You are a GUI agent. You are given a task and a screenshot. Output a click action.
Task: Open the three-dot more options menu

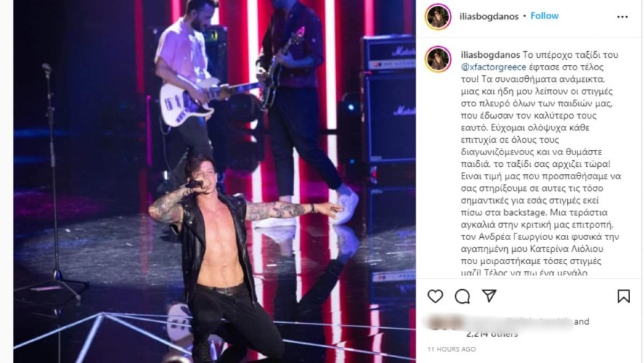pos(622,17)
